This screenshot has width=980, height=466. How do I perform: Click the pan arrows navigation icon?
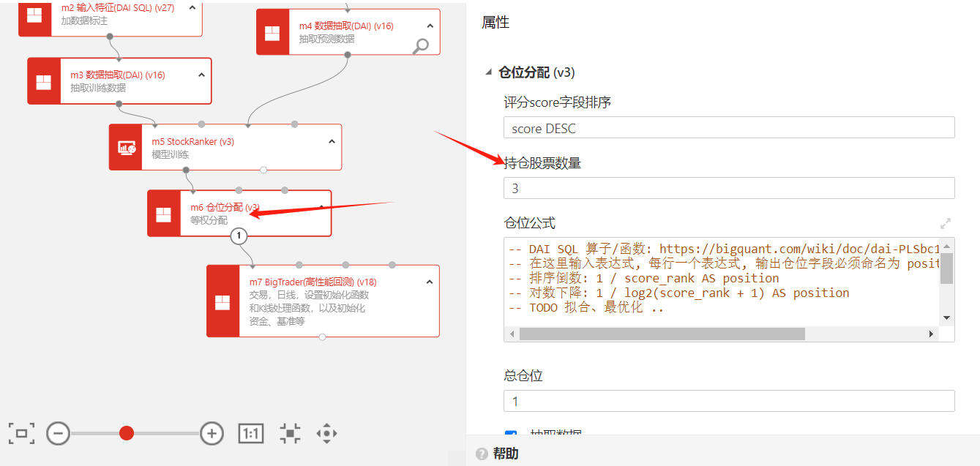point(326,434)
